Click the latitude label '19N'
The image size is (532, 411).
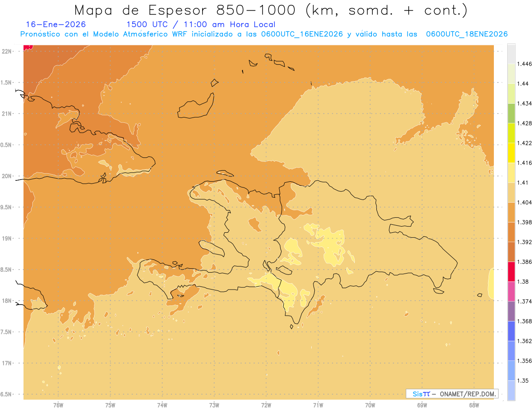coord(7,239)
